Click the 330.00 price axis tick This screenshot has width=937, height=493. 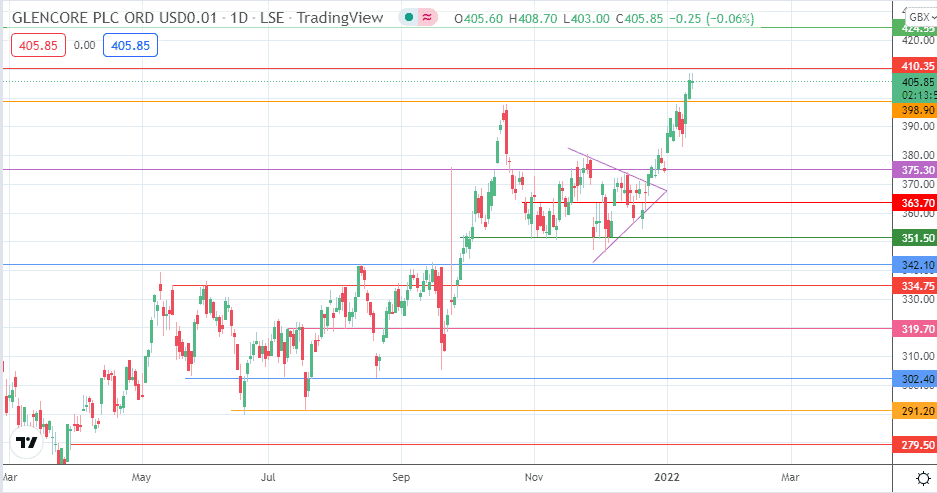point(918,299)
